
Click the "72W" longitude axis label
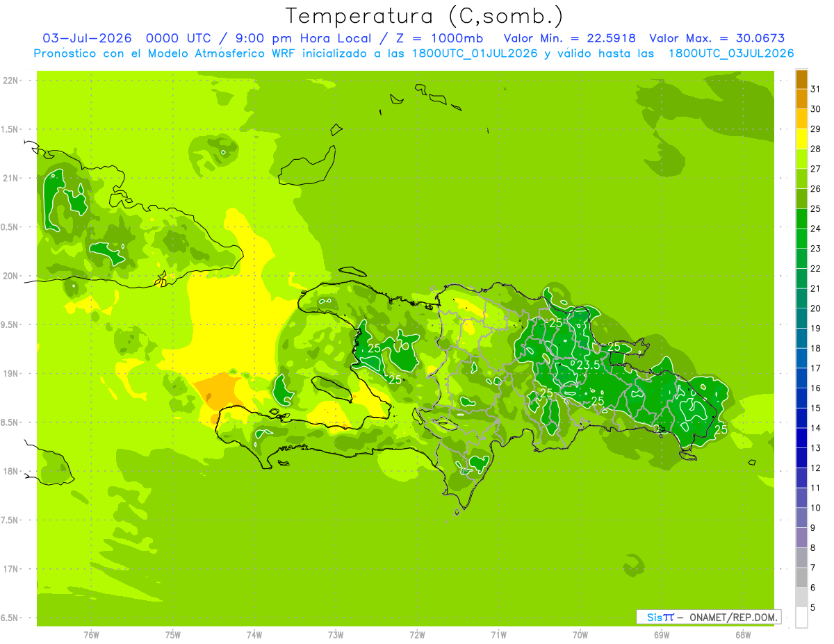point(417,635)
